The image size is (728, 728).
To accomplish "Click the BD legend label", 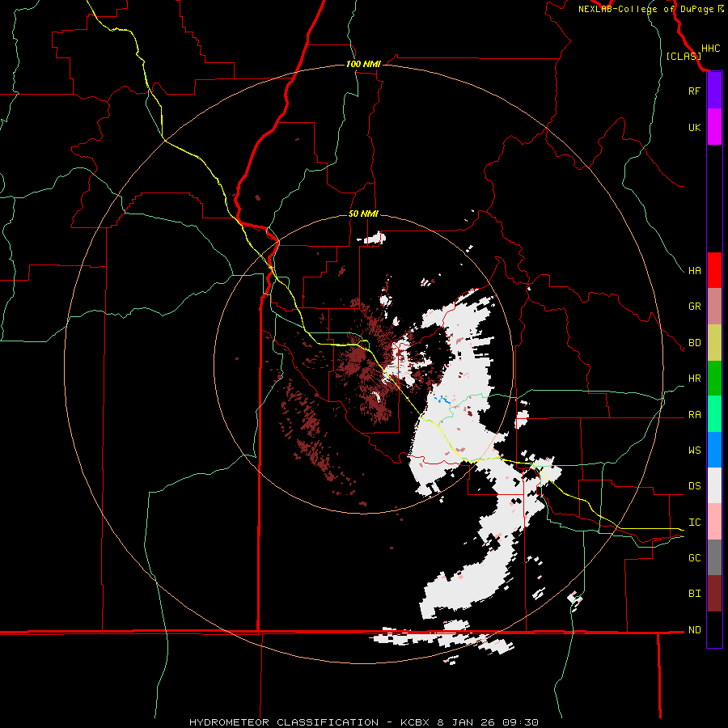I will (x=694, y=343).
